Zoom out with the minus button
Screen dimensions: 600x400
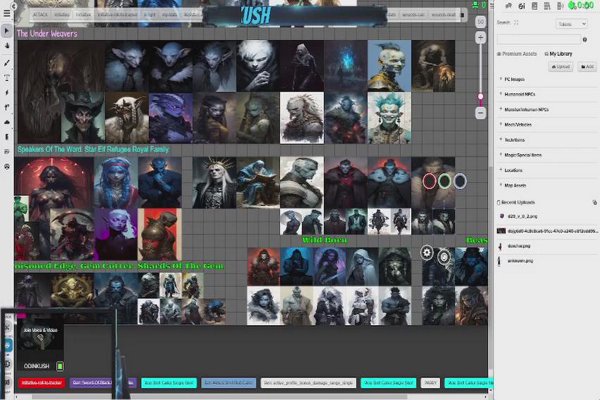click(x=481, y=113)
